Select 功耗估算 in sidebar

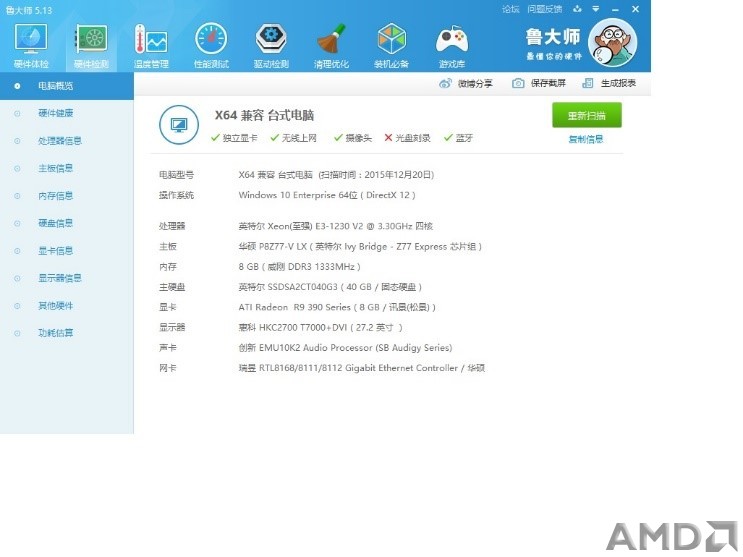pyautogui.click(x=67, y=333)
